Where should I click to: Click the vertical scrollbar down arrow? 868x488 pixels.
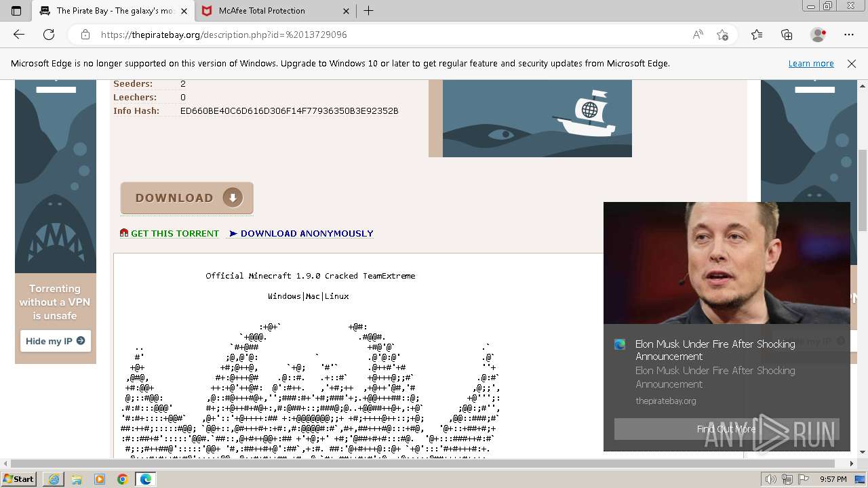(x=863, y=452)
